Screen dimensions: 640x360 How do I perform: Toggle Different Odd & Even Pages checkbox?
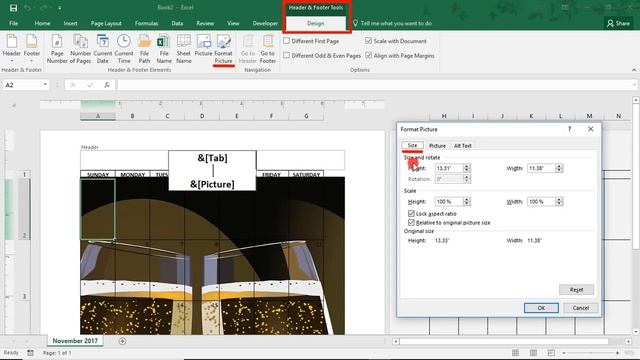287,55
